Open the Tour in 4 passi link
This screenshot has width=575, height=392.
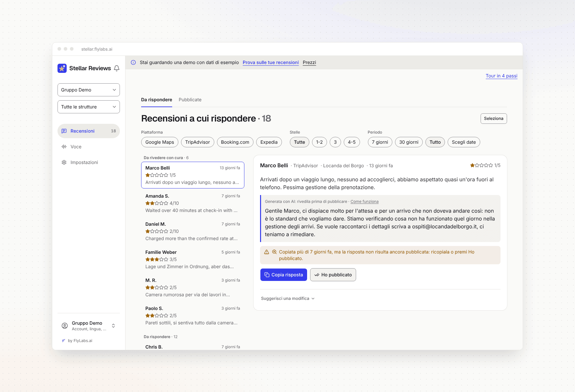pyautogui.click(x=501, y=76)
